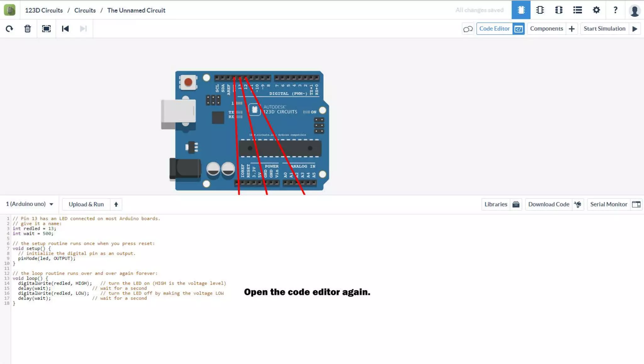Click the trash delete icon

(x=28, y=29)
